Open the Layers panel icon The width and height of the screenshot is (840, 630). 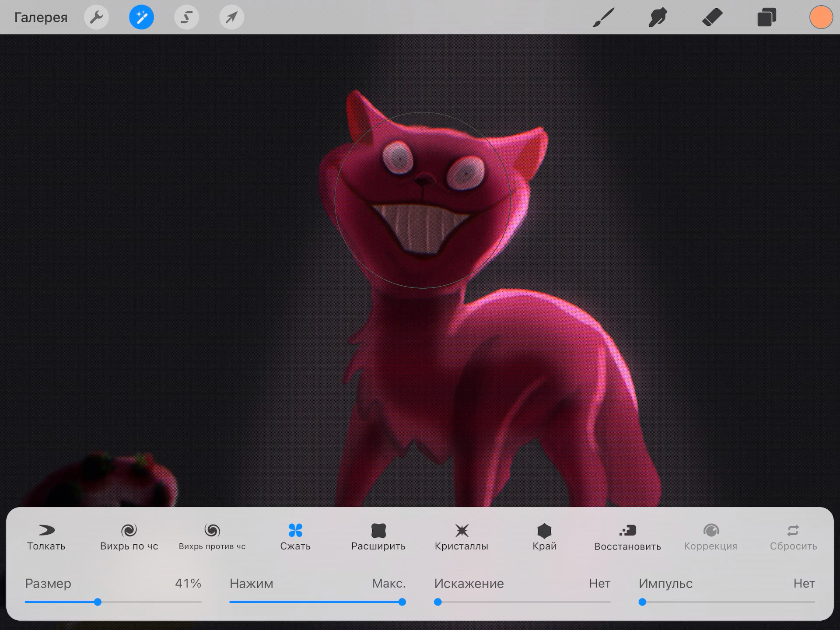[766, 17]
